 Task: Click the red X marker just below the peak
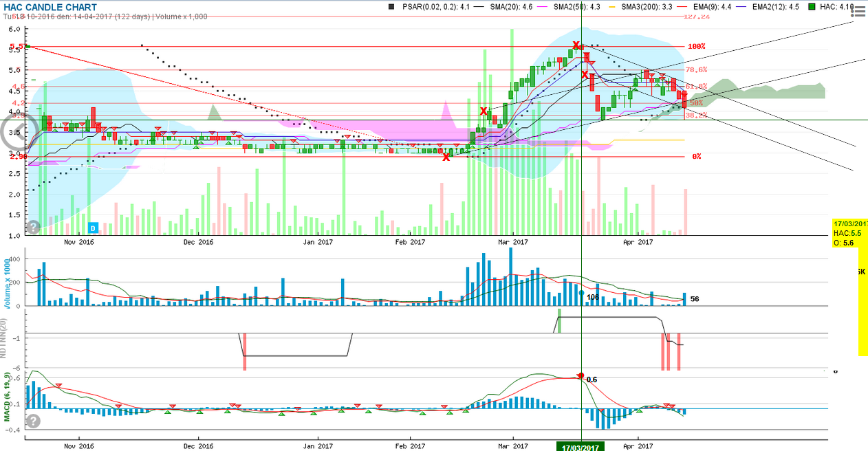click(x=585, y=74)
